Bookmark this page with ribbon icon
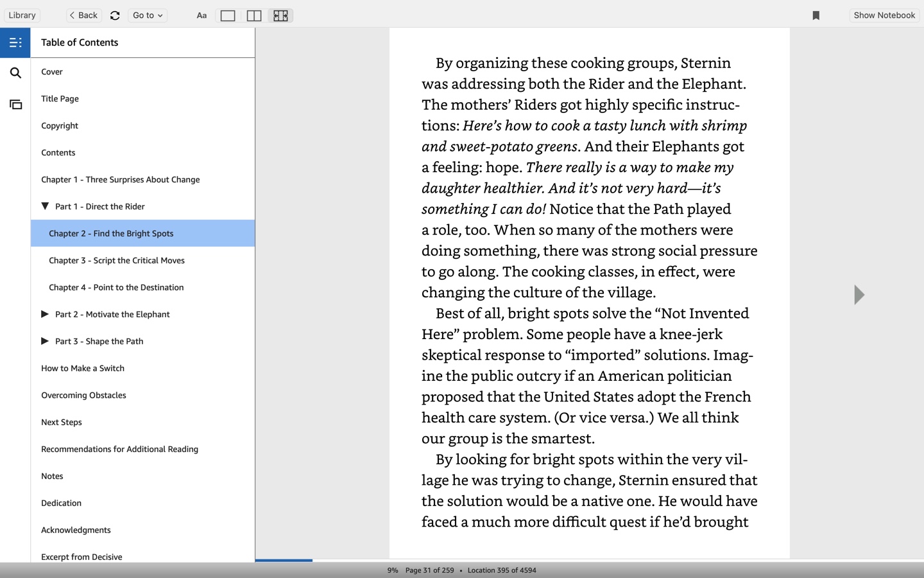 point(816,15)
